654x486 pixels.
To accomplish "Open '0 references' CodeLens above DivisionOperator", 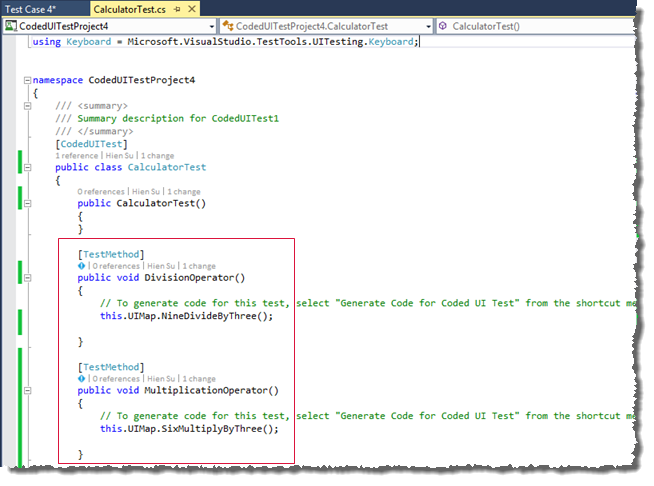I will point(116,266).
